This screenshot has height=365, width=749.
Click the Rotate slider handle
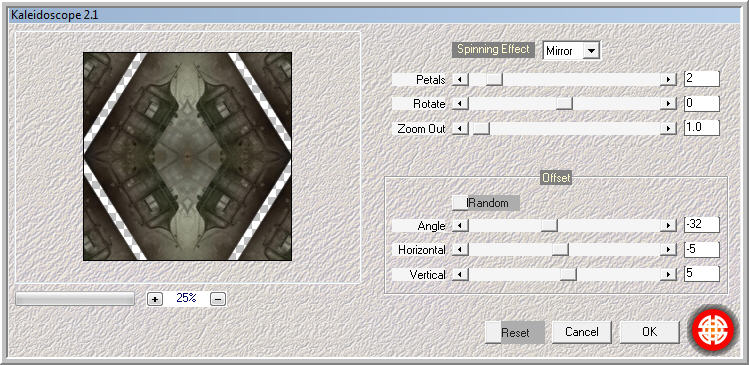[565, 103]
